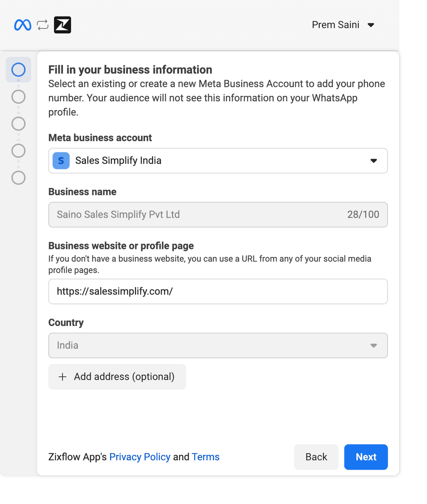Open the Terms link
The width and height of the screenshot is (427, 504).
coord(206,457)
